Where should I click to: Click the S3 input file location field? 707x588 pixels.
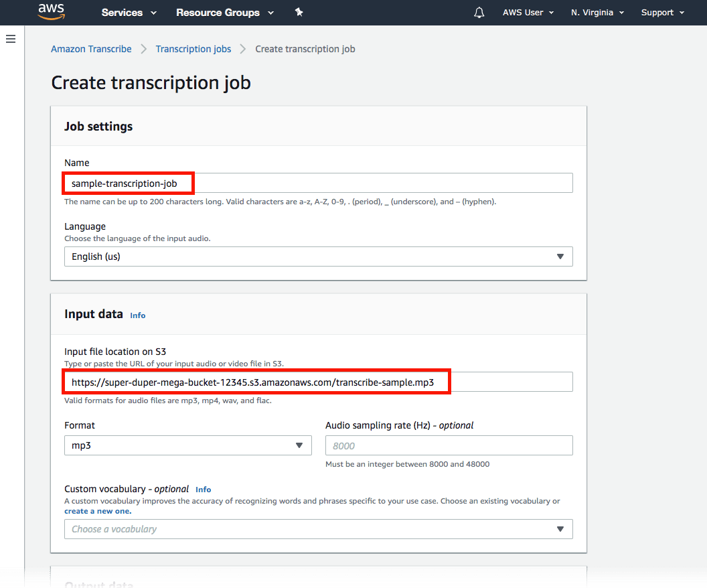(x=318, y=382)
